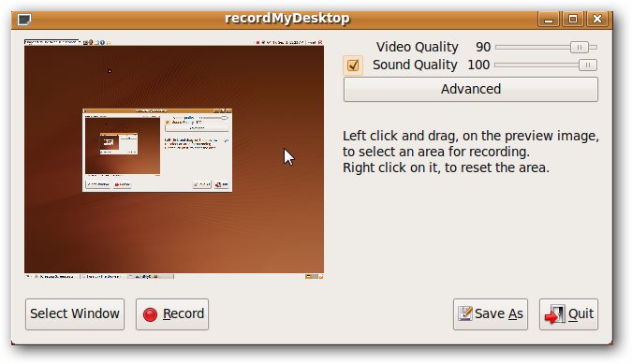632x364 pixels.
Task: Toggle the Sound Quality checkbox
Action: coord(353,66)
